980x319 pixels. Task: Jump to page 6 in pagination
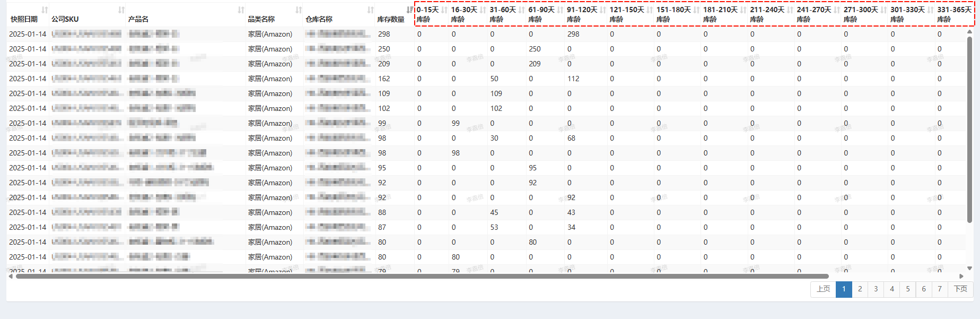[x=924, y=289]
